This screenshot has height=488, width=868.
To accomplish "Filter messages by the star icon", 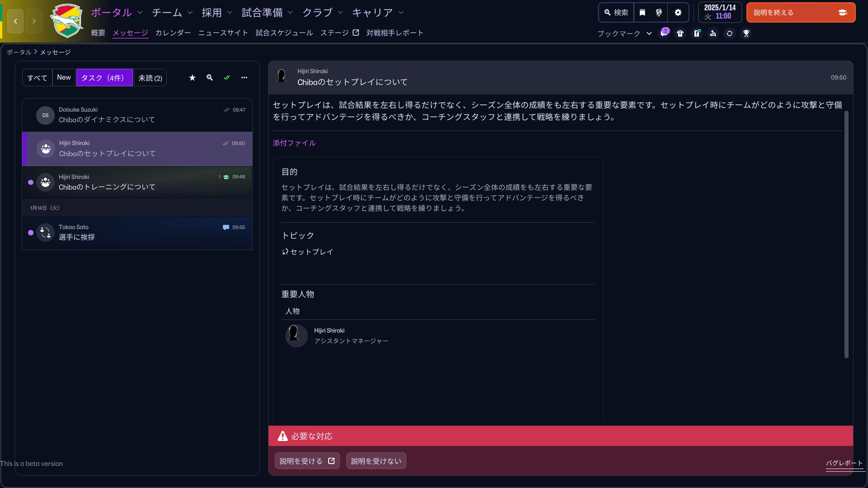I will click(x=192, y=78).
